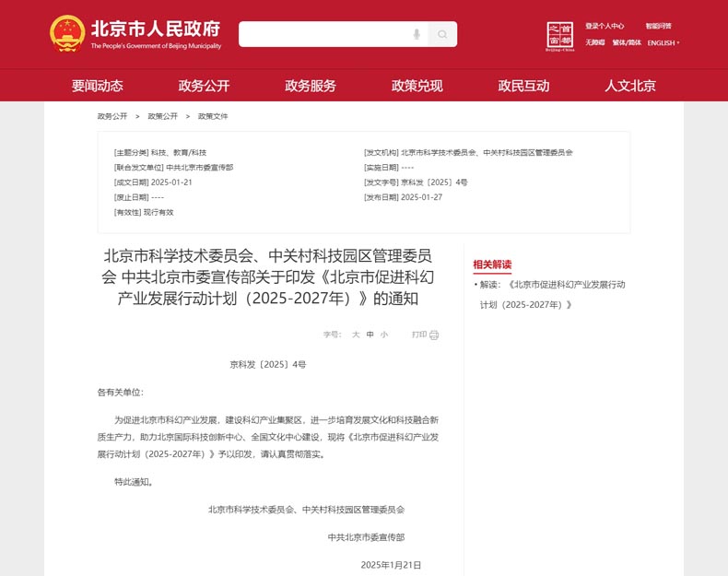The width and height of the screenshot is (728, 576).
Task: Switch 繁体/简体 character mode
Action: (x=627, y=42)
